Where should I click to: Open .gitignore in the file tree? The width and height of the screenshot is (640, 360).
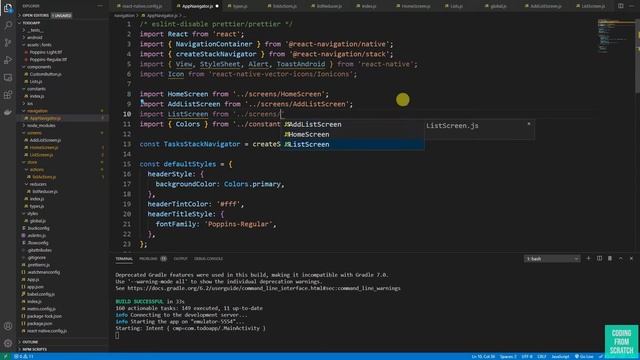[x=37, y=258]
